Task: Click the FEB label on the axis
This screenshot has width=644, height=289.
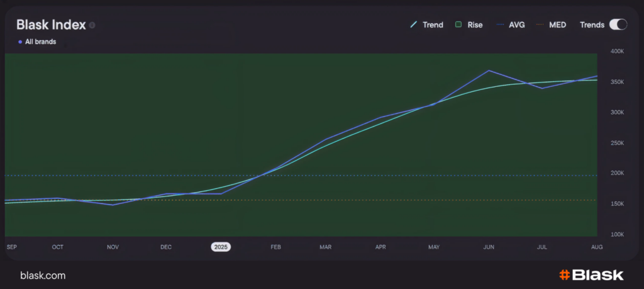Action: click(x=275, y=247)
